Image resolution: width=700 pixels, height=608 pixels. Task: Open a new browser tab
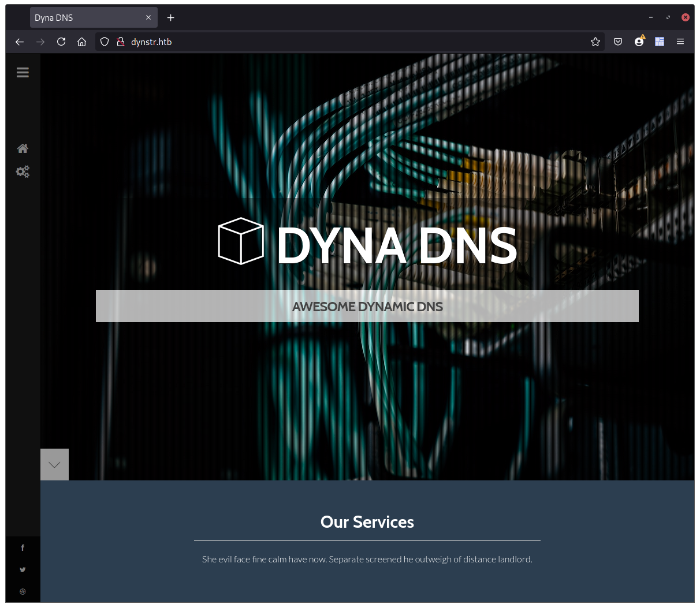(x=171, y=18)
